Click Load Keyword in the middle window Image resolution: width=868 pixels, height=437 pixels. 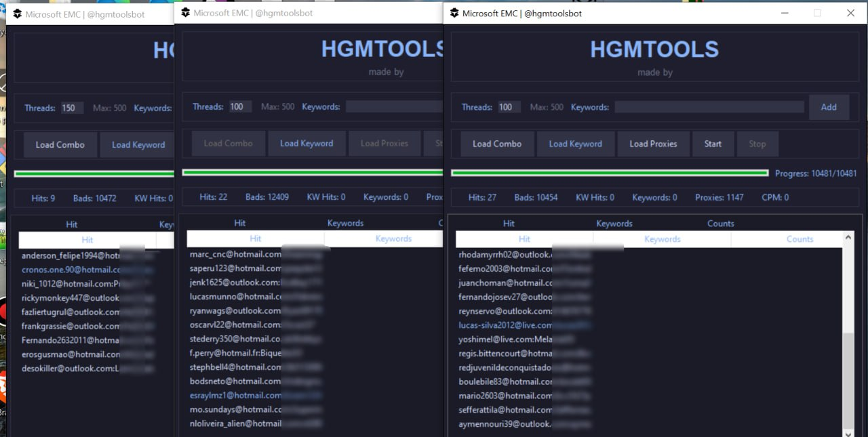[307, 143]
